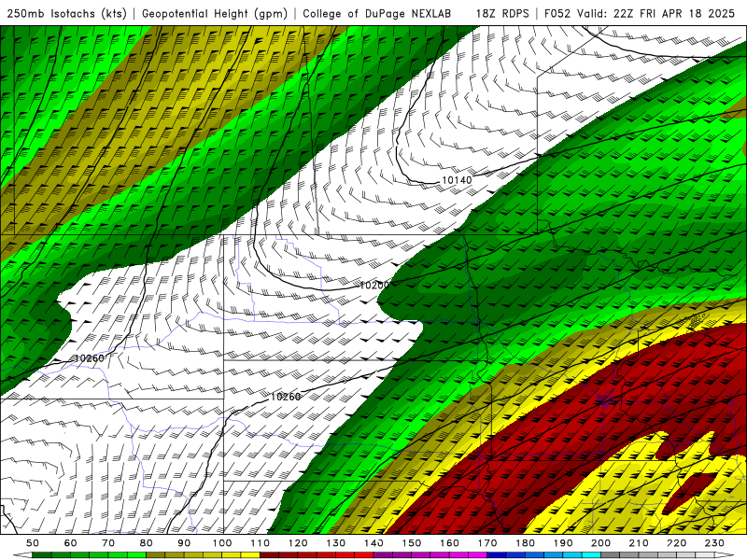The width and height of the screenshot is (747, 560).
Task: Select the "College of DuPage NEXLAB" label
Action: [377, 13]
